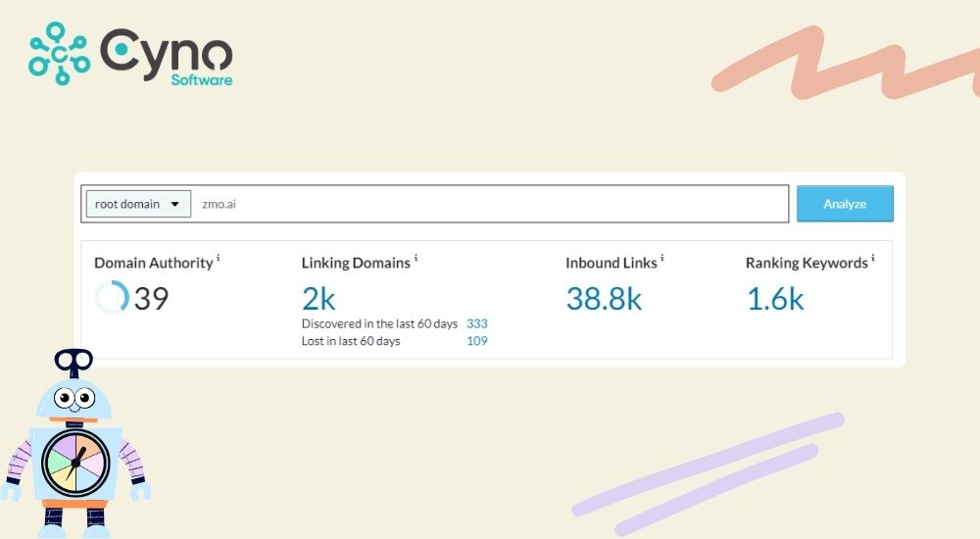Click the Domain Authority progress ring
This screenshot has width=980, height=539.
point(112,298)
